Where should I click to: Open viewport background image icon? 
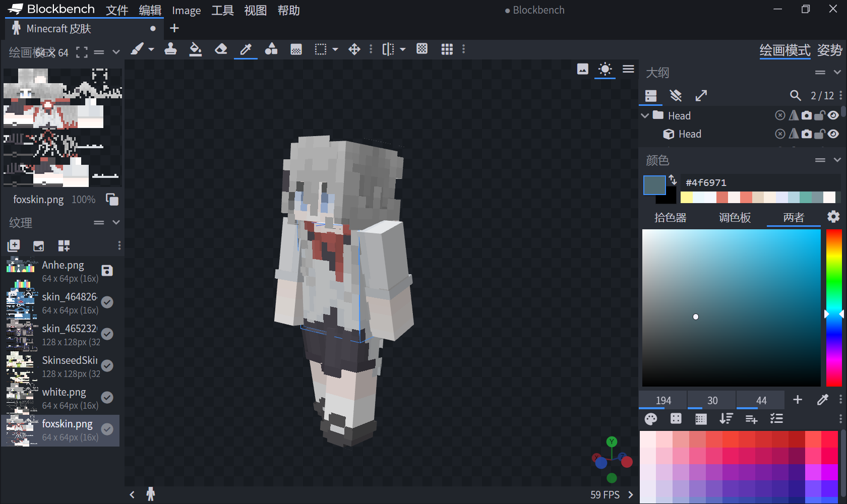click(x=582, y=69)
